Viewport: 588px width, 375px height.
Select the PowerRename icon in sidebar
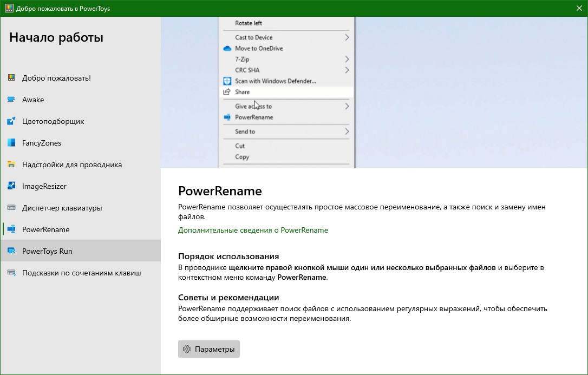click(12, 229)
